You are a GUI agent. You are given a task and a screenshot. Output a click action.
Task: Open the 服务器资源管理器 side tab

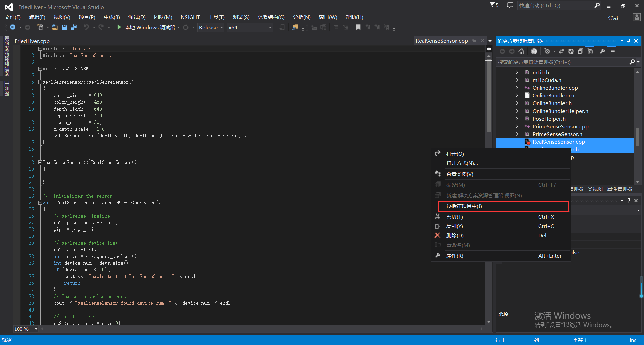point(6,56)
